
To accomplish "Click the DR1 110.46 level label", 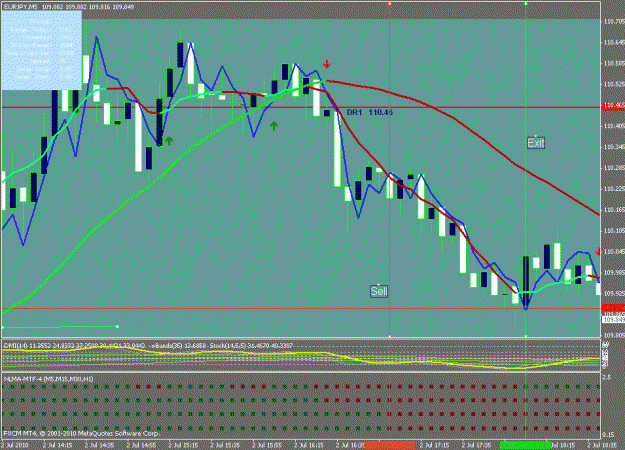I will pos(369,112).
